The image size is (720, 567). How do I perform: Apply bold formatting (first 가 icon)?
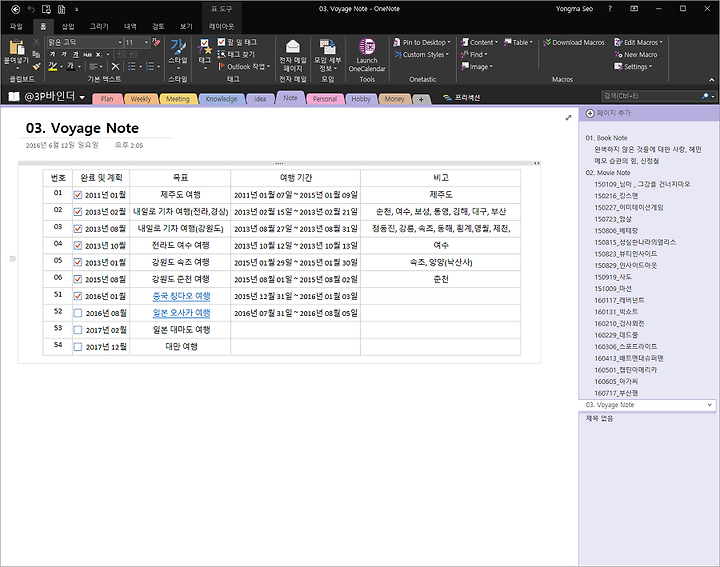pyautogui.click(x=52, y=54)
